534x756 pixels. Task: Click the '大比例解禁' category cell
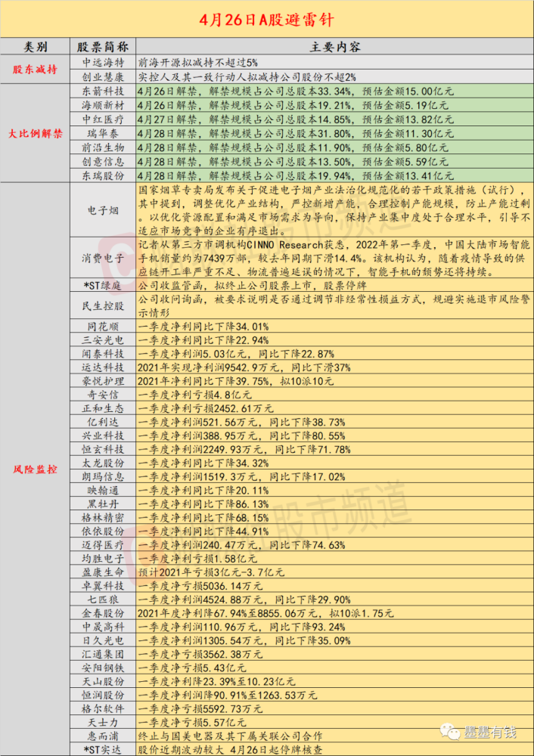pos(36,133)
